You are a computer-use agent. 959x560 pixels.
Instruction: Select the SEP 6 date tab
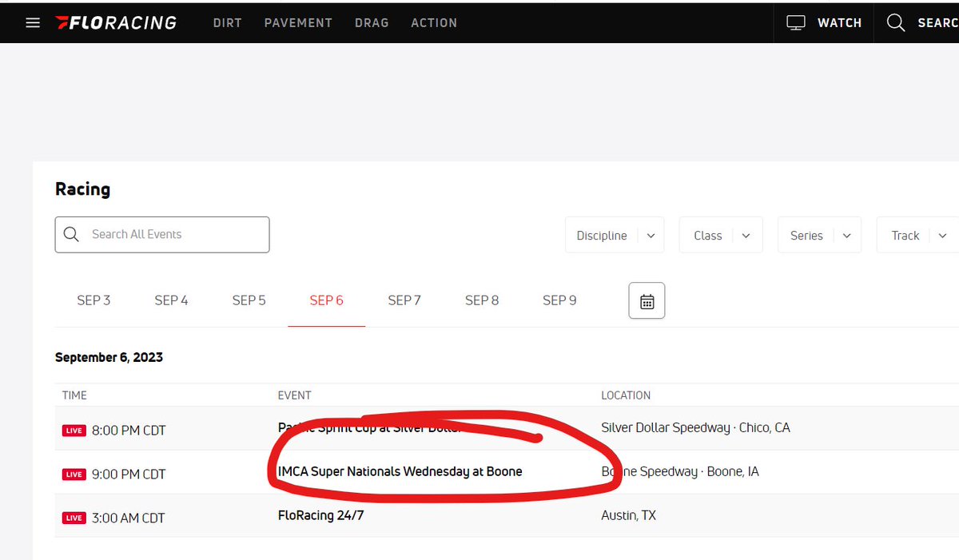click(x=326, y=300)
